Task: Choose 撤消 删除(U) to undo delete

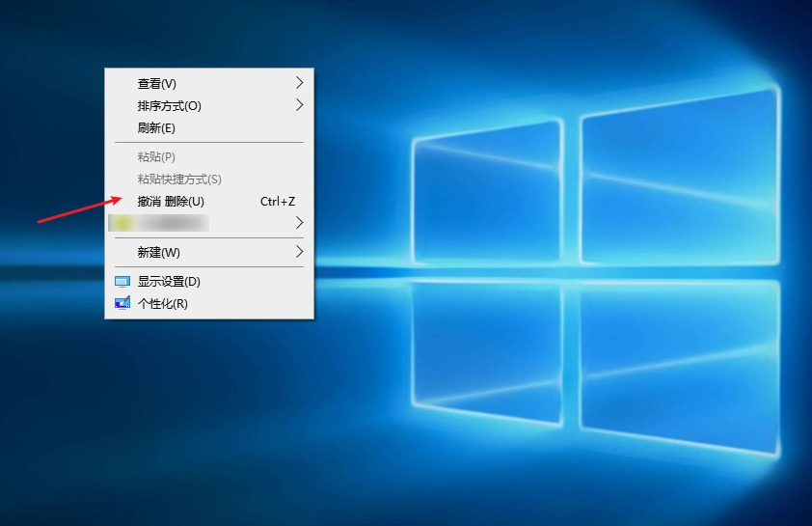Action: (x=171, y=202)
